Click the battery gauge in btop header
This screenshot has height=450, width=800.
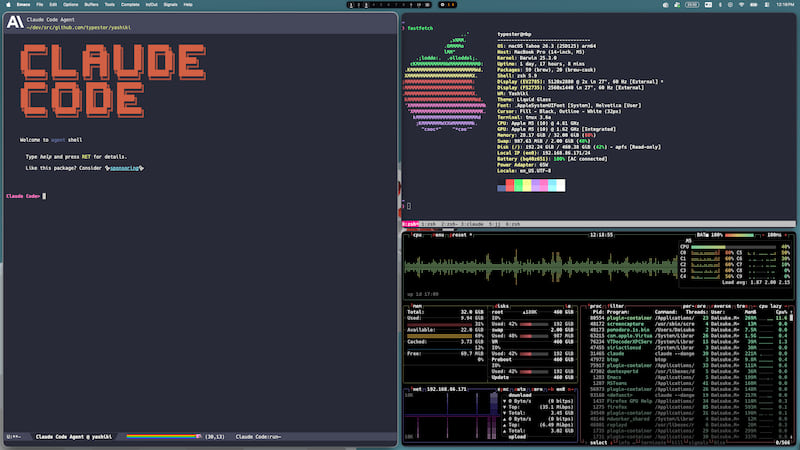739,235
